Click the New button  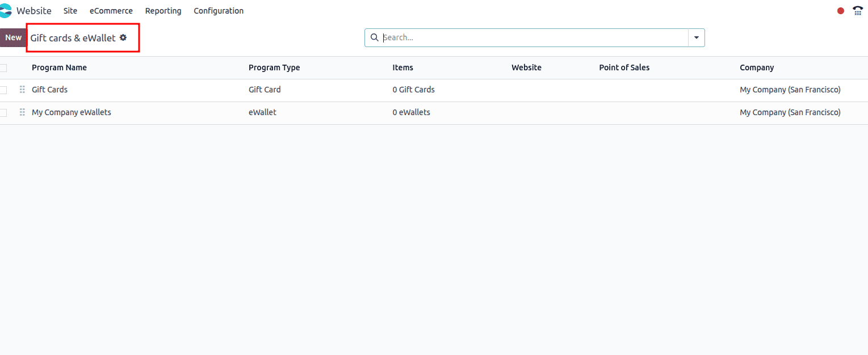(13, 37)
